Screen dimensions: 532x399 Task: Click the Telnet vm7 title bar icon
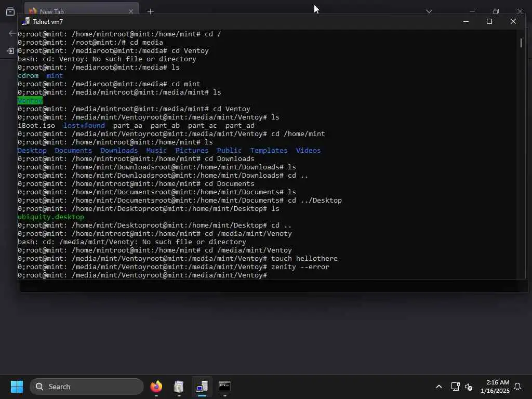25,22
